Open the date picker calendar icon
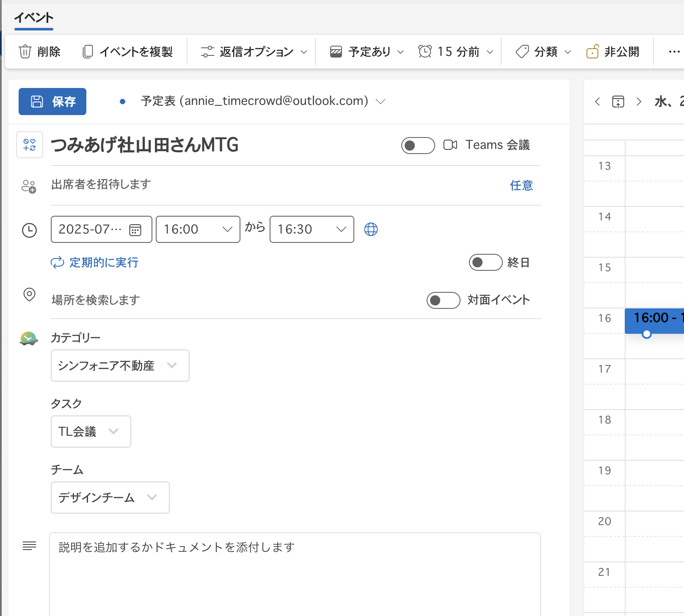Viewport: 684px width, 616px height. 134,229
